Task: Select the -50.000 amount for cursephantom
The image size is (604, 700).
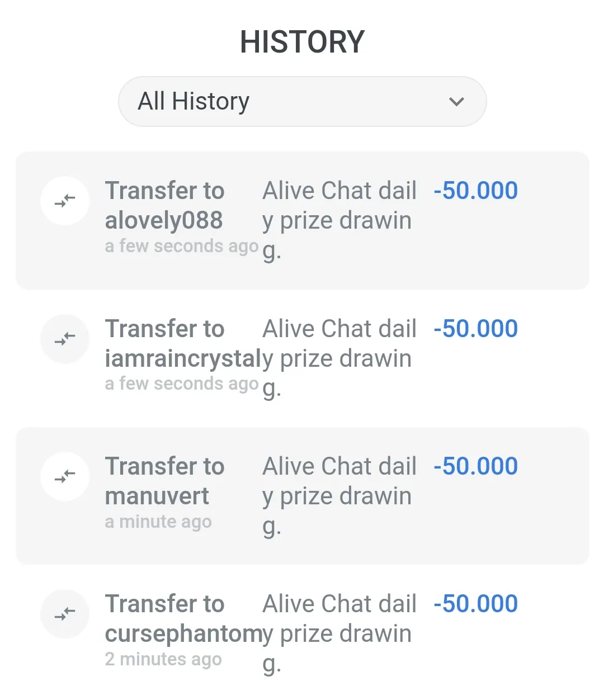Action: tap(476, 604)
